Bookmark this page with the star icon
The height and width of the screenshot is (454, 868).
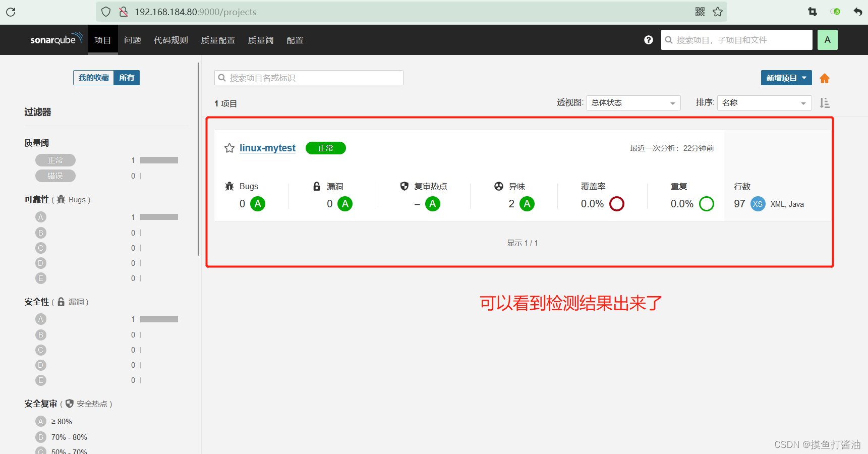click(x=718, y=12)
